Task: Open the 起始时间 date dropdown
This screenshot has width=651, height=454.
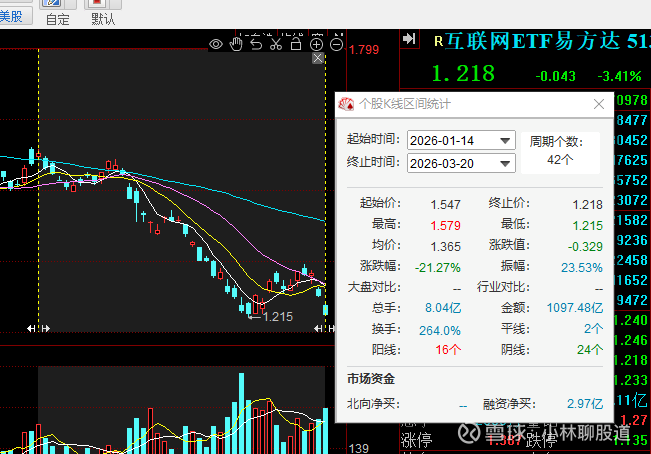Action: tap(505, 141)
